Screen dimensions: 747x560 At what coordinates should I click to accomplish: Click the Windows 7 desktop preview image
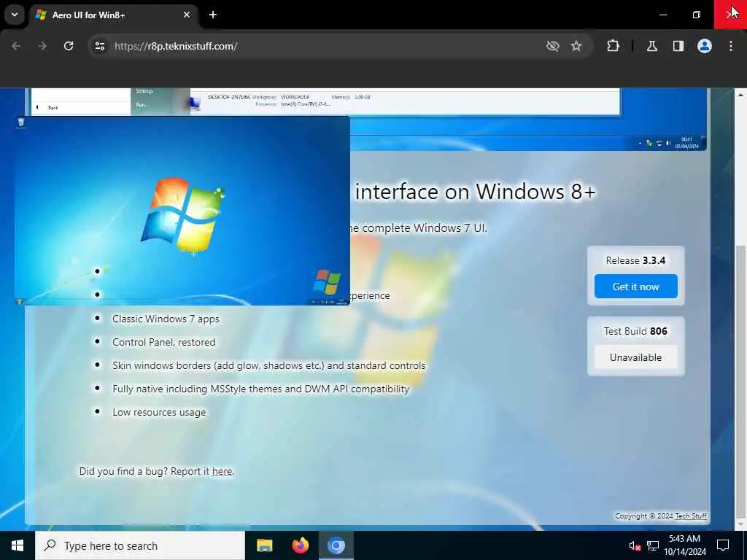point(182,211)
